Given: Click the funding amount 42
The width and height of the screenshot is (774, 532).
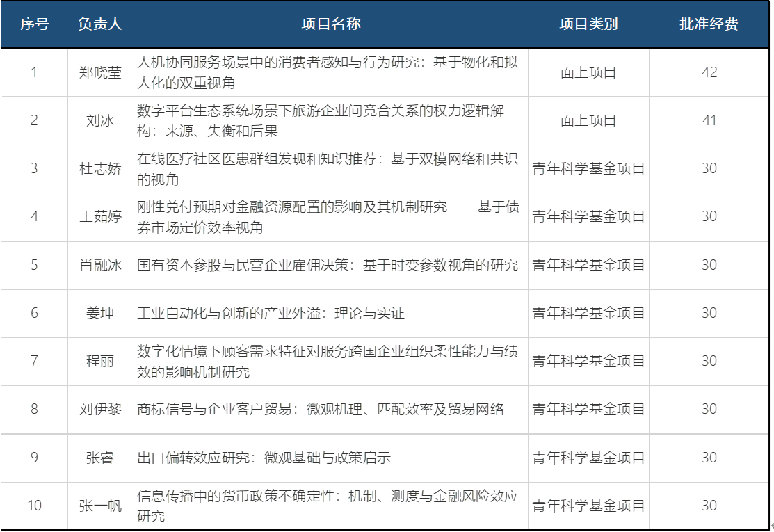Looking at the screenshot, I should [709, 72].
